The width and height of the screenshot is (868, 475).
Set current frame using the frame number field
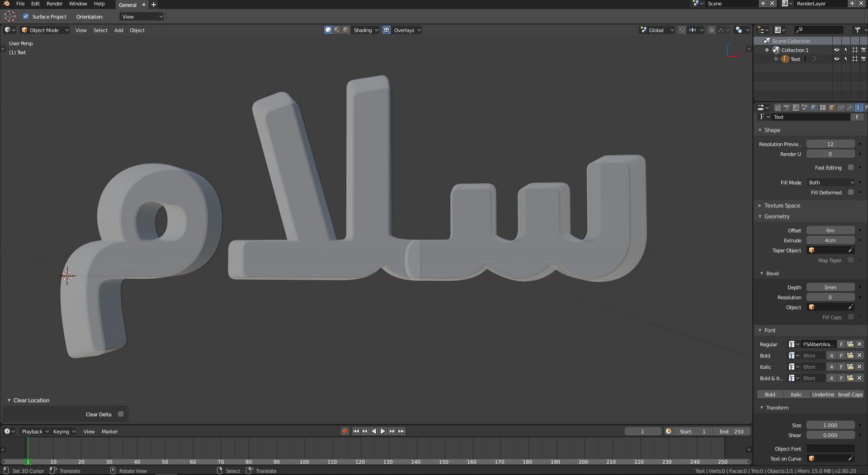coord(642,431)
